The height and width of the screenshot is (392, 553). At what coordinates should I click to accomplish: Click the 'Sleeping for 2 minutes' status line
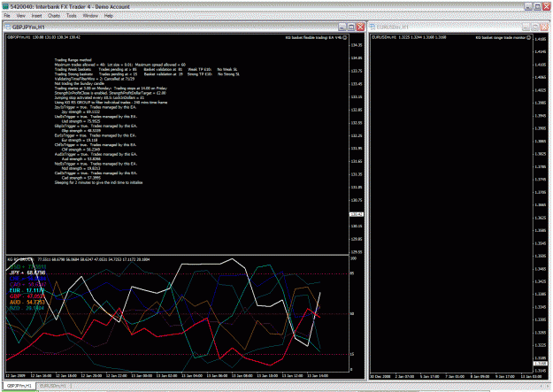(98, 182)
